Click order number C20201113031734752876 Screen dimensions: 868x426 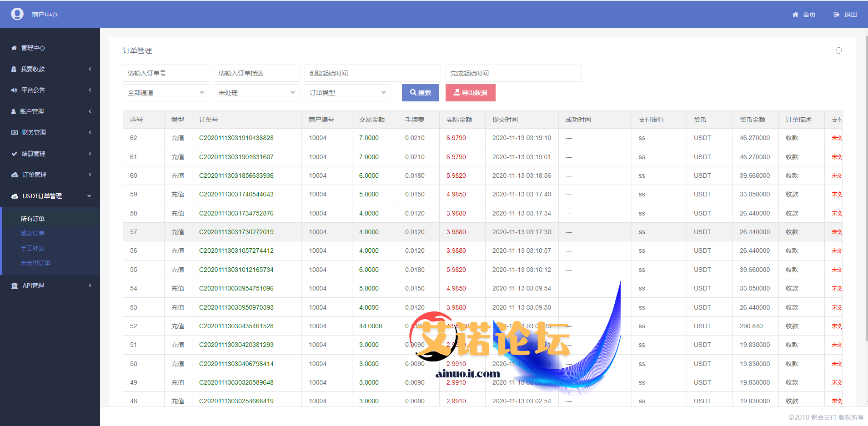pyautogui.click(x=236, y=213)
